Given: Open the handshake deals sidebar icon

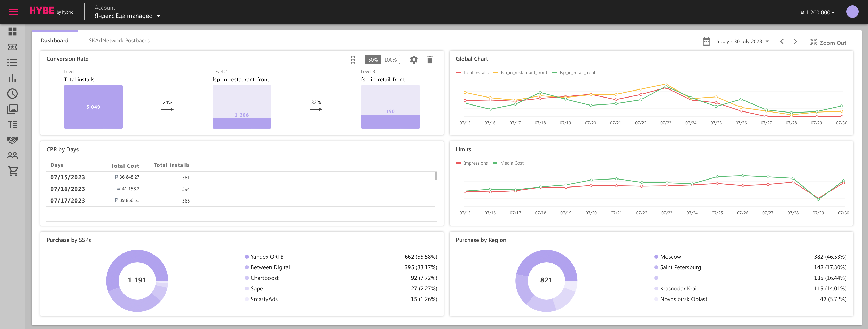Looking at the screenshot, I should [x=12, y=140].
